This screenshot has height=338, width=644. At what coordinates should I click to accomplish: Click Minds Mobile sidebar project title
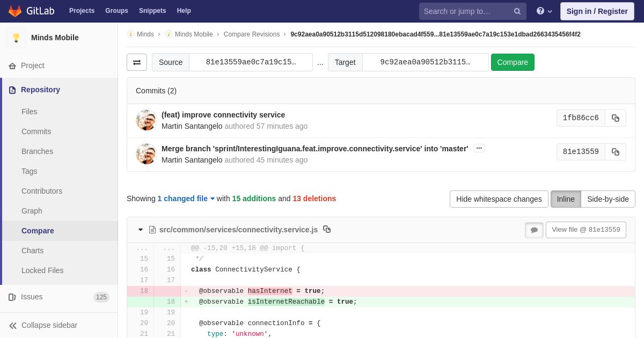pyautogui.click(x=55, y=38)
